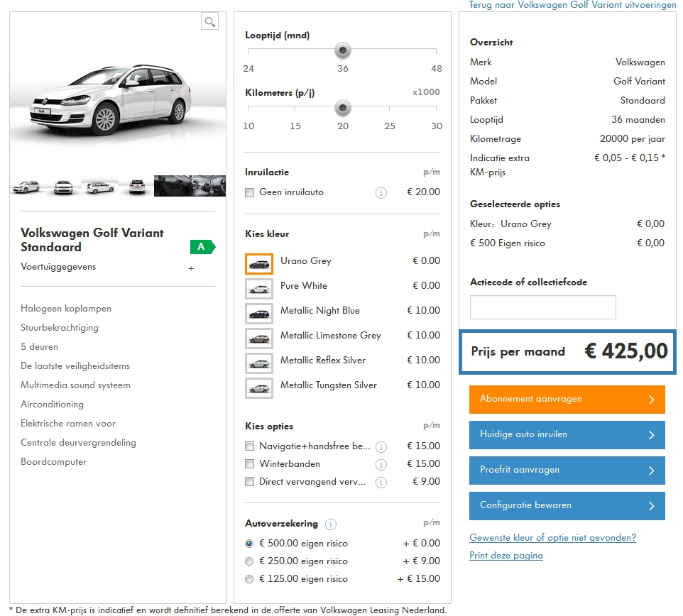This screenshot has width=683, height=616.
Task: Select € 500.00 eigen risico radio
Action: 249,544
